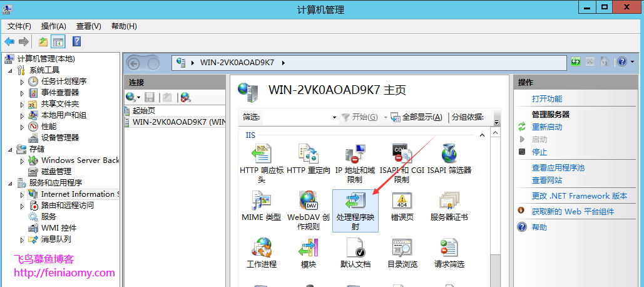The image size is (644, 287).
Task: Expand the 任务计划程序 tree node
Action: point(22,82)
